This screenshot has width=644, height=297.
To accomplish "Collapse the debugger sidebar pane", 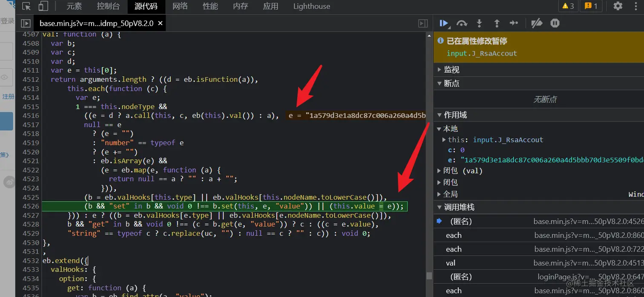I will [423, 23].
